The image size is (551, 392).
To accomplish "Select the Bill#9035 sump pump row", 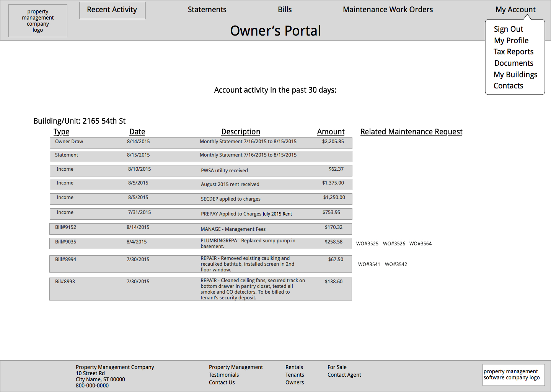I will coord(201,243).
